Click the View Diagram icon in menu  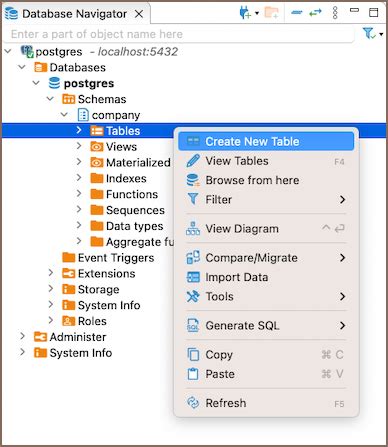point(193,229)
